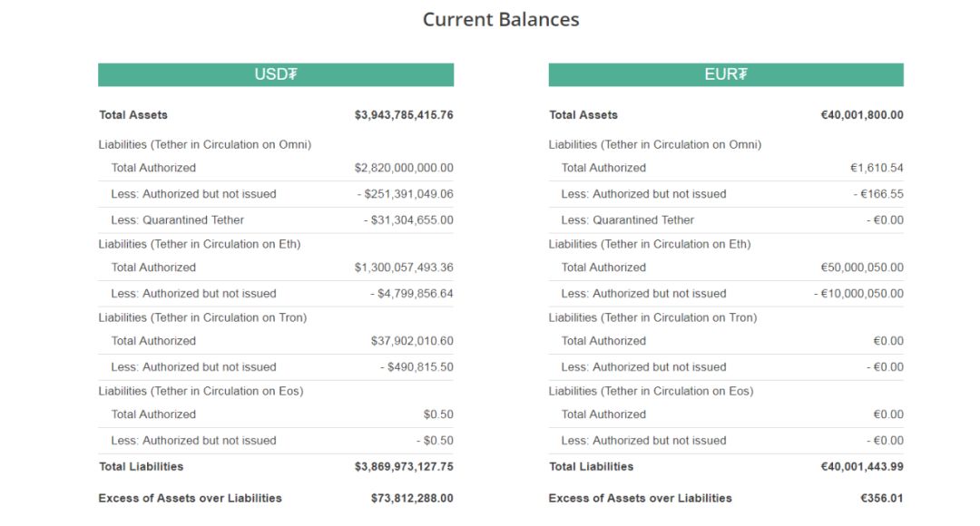Click the EUR excess value €356.01
980x526 pixels.
[x=882, y=498]
